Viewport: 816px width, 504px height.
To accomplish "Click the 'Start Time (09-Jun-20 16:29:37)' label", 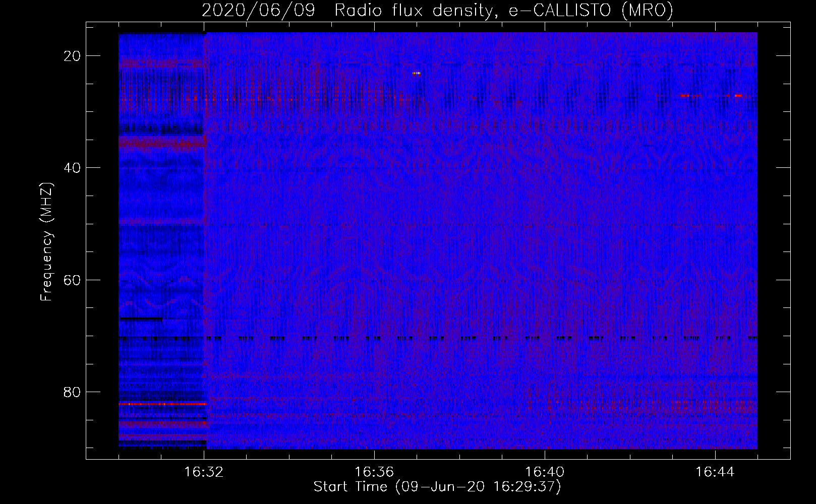I will point(437,487).
